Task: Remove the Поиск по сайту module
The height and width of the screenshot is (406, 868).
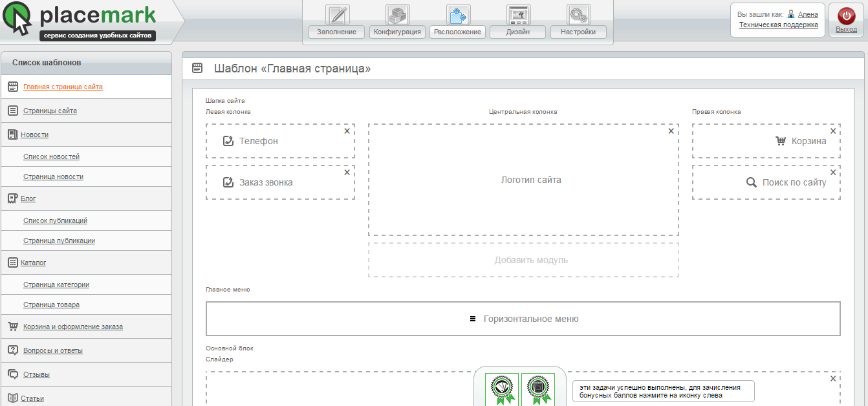Action: point(833,172)
